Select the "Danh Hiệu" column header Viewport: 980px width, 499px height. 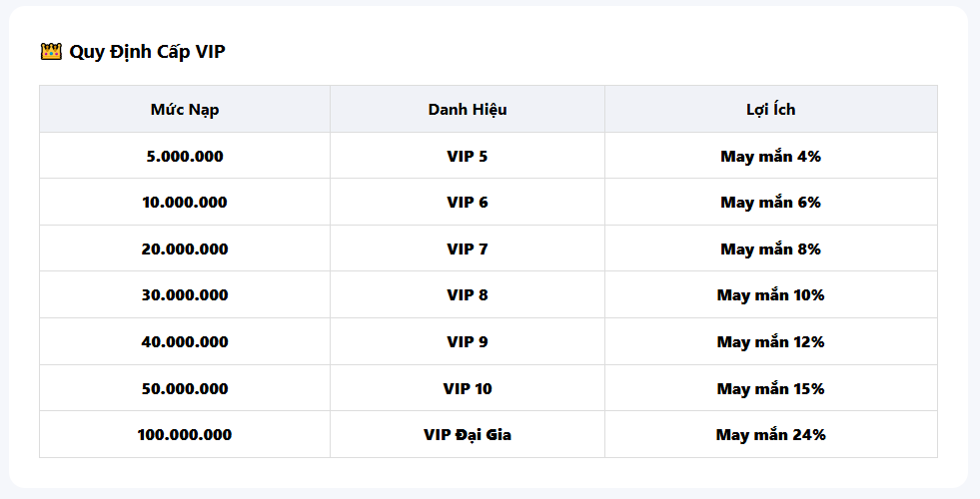[x=468, y=110]
